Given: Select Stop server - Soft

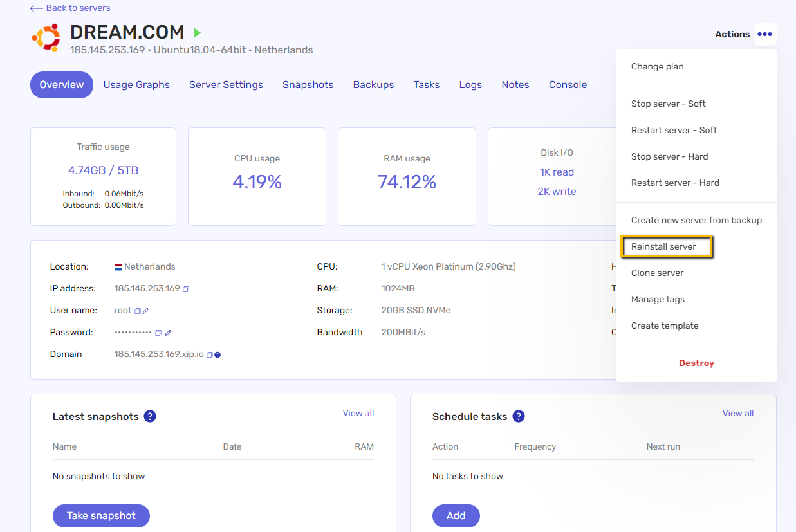Looking at the screenshot, I should pyautogui.click(x=696, y=104).
